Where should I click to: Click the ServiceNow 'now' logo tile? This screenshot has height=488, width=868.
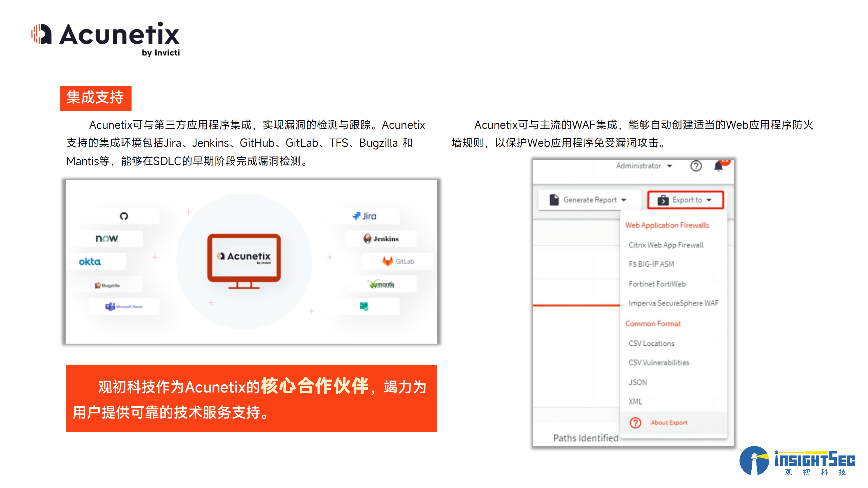(x=107, y=239)
